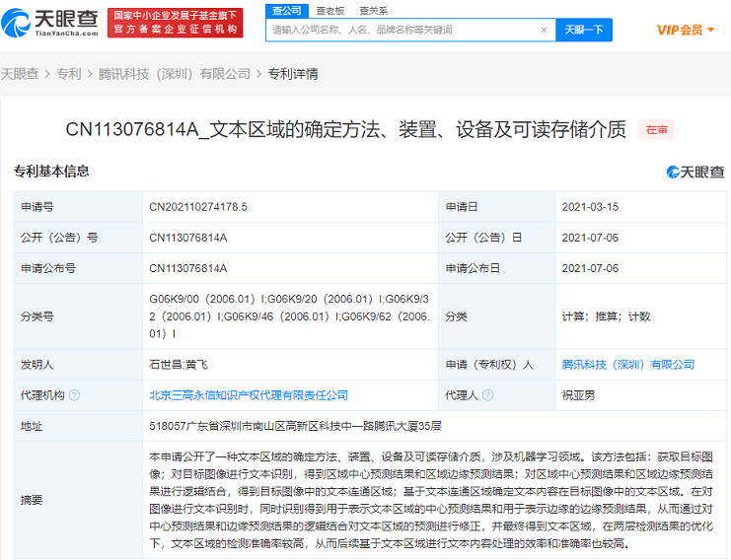Image resolution: width=731 pixels, height=560 pixels.
Task: Click the red 国家中小企业发展子基金 banner
Action: click(176, 23)
